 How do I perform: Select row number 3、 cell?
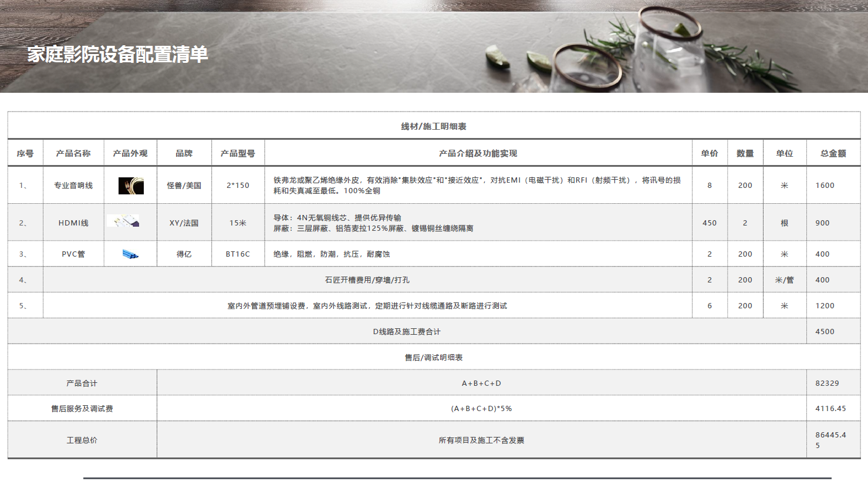tap(25, 254)
